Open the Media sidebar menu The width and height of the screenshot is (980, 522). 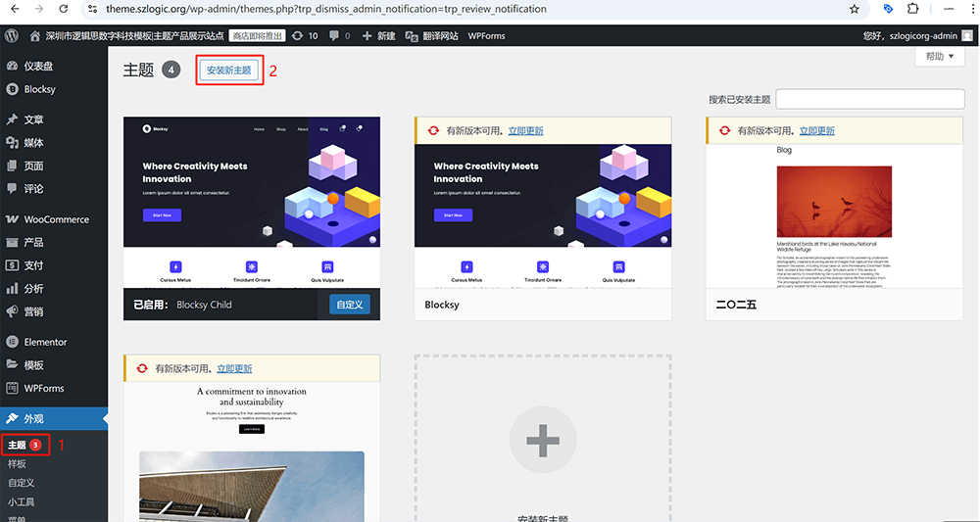coord(54,142)
